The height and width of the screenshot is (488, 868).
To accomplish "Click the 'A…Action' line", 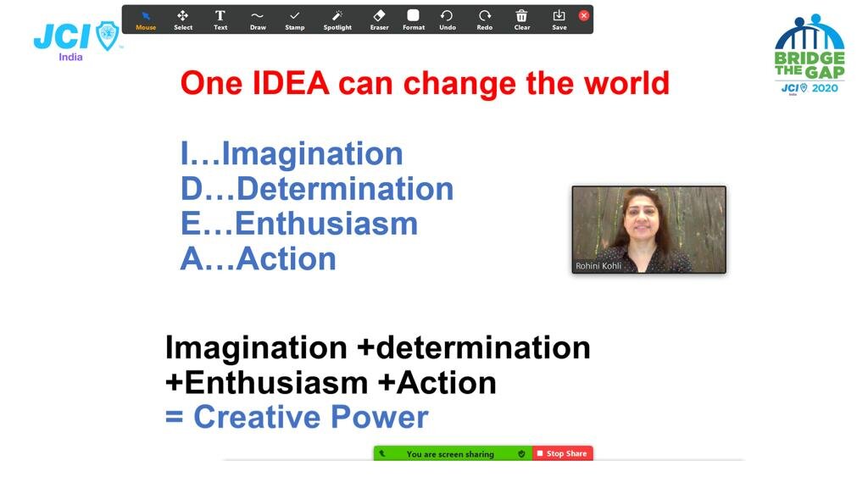I will (x=258, y=258).
